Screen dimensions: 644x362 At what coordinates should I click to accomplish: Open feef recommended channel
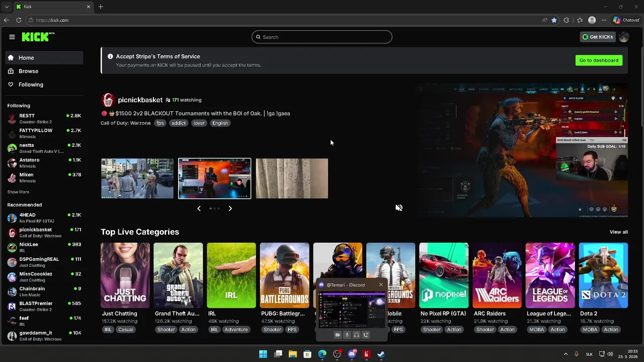(44, 321)
